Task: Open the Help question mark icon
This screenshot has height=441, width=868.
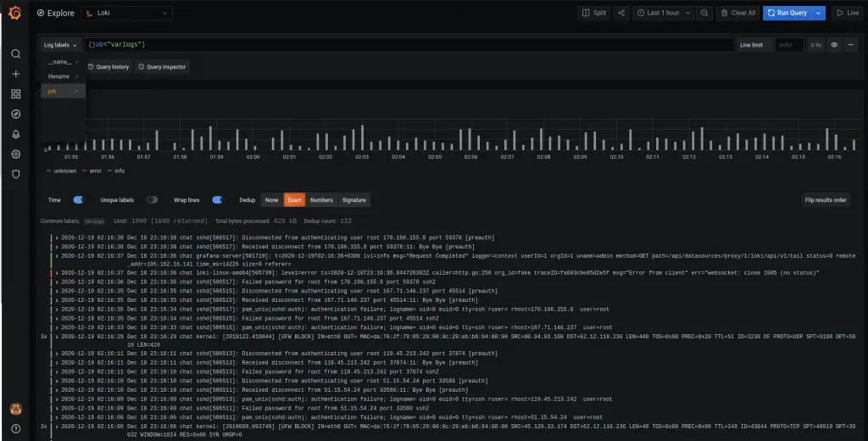Action: 15,428
